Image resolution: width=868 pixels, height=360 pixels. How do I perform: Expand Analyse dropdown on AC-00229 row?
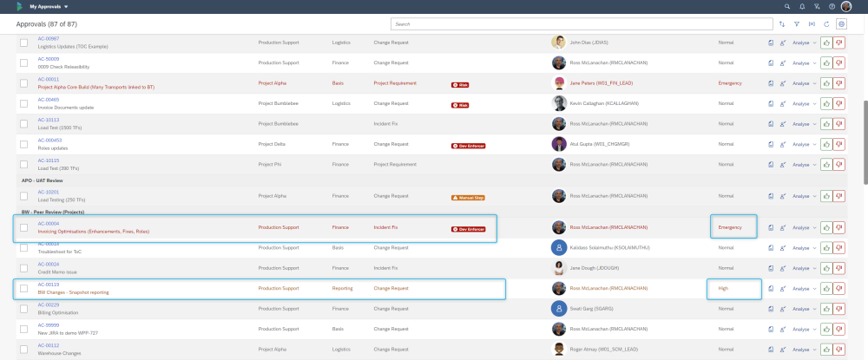[x=805, y=309]
